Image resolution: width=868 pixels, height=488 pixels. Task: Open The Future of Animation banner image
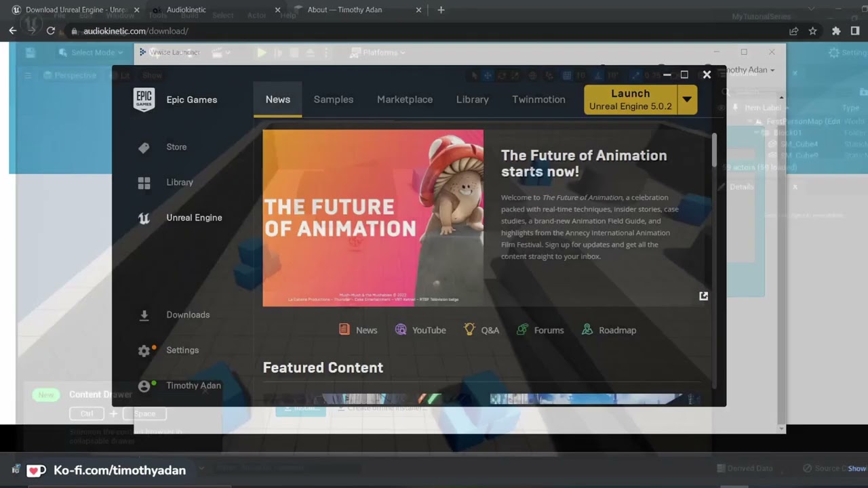(373, 218)
